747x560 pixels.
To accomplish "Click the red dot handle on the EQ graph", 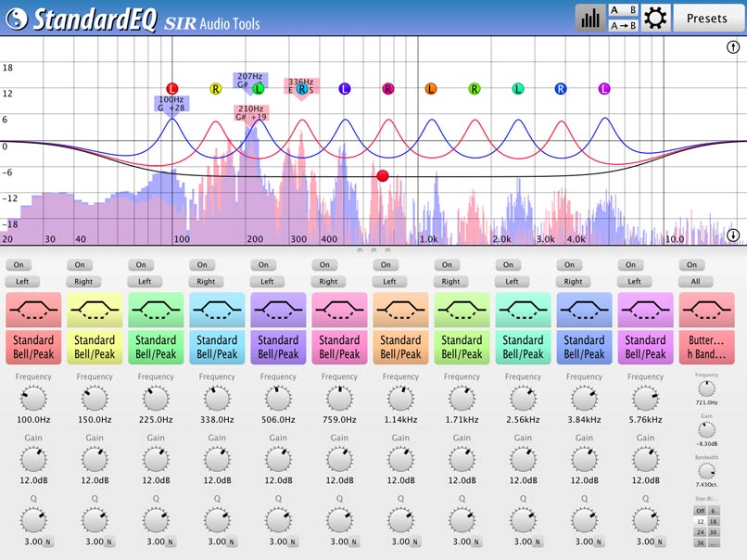I will tap(383, 174).
